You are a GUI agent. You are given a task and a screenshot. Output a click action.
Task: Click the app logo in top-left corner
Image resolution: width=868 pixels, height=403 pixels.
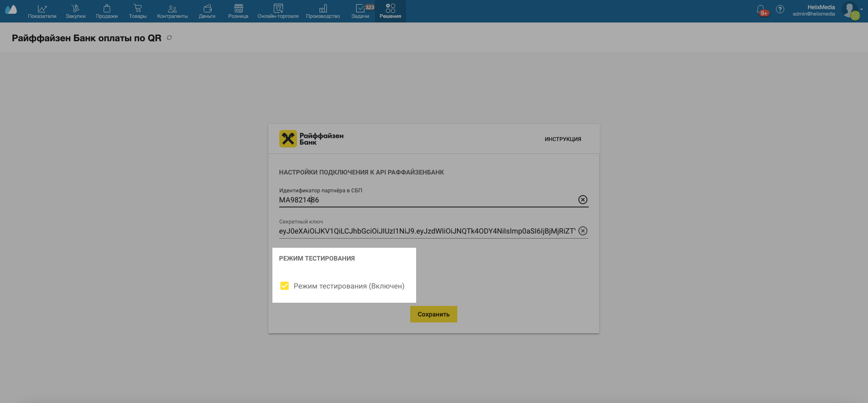[11, 10]
